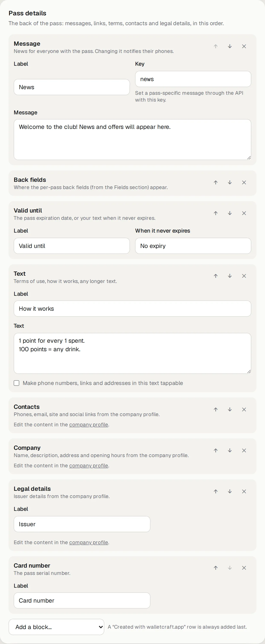Screen dimensions: 265x644
Task: Remove the Back fields block
Action: [x=244, y=182]
